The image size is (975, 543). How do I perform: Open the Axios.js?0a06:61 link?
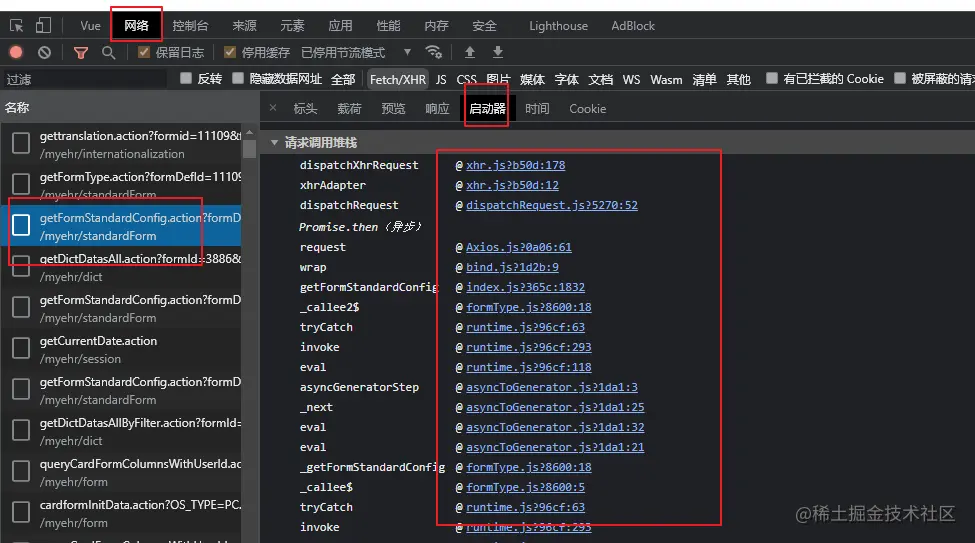[519, 248]
